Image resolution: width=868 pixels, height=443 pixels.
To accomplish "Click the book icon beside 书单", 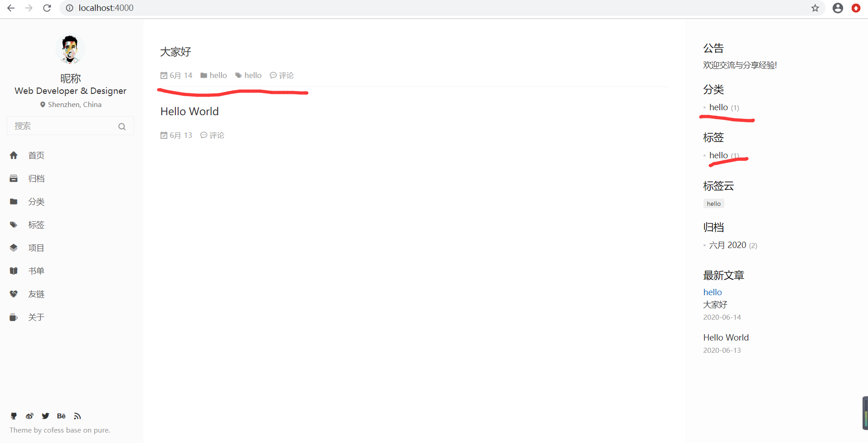I will (14, 271).
